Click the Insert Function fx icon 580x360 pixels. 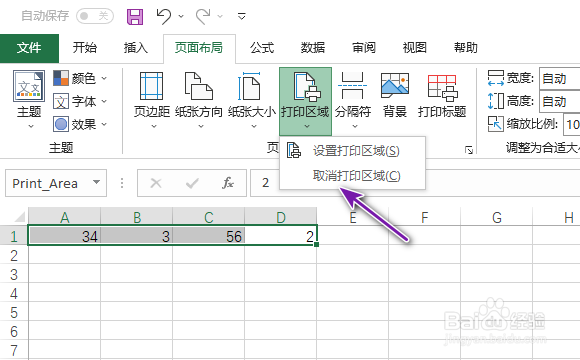pyautogui.click(x=228, y=183)
